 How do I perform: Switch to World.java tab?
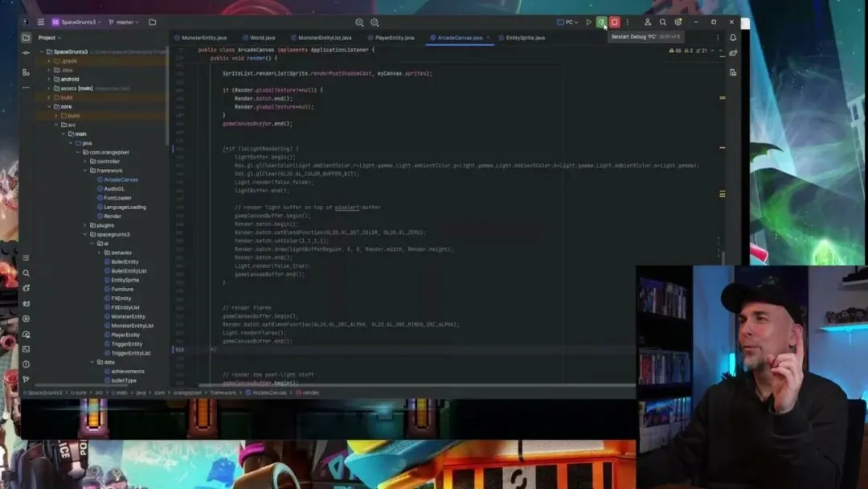(x=259, y=38)
